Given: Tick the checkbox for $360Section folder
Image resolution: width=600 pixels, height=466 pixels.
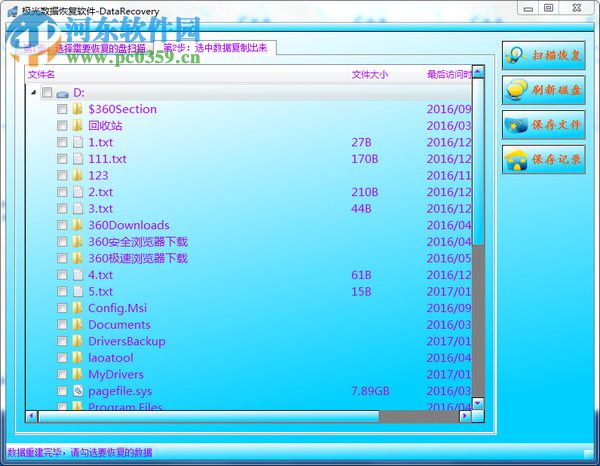Looking at the screenshot, I should 62,109.
